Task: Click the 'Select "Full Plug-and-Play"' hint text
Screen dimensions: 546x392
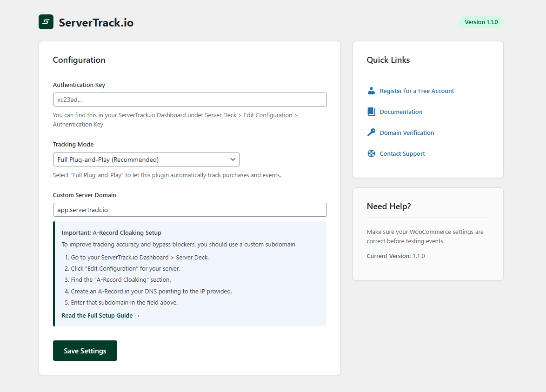Action: click(167, 175)
